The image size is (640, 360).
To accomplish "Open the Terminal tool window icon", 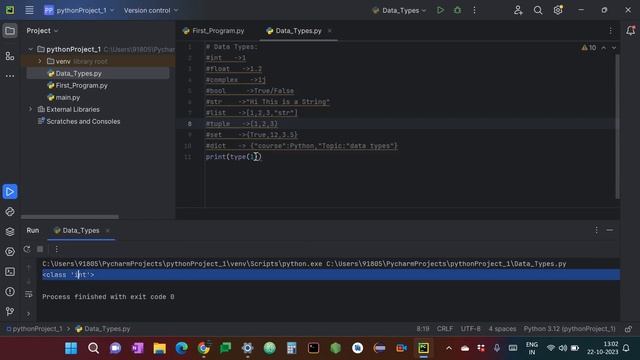I will click(x=10, y=271).
